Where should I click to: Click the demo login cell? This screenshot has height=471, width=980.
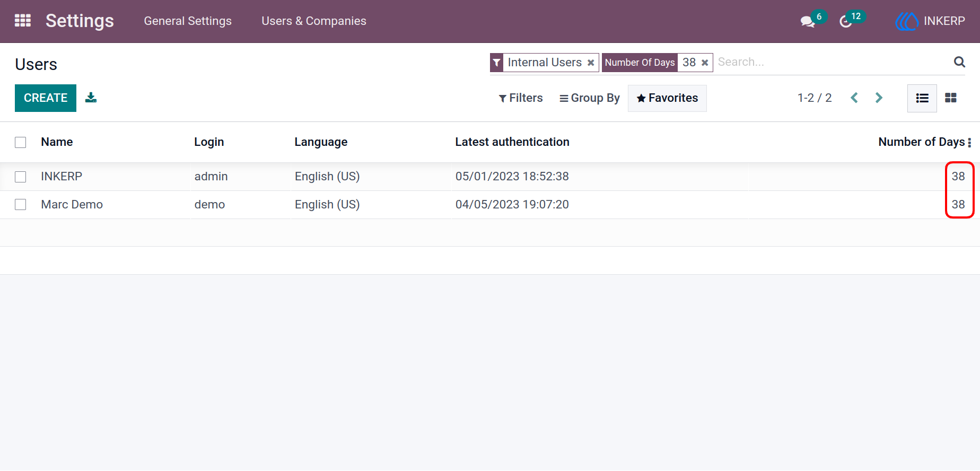point(209,205)
